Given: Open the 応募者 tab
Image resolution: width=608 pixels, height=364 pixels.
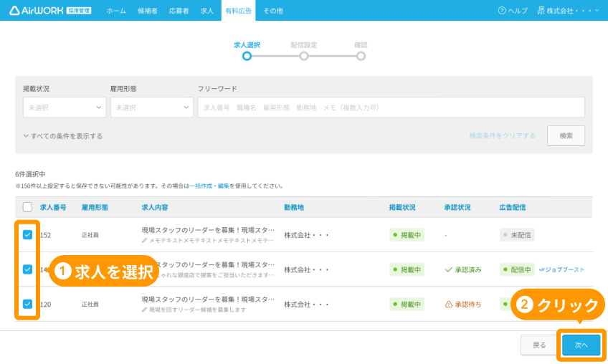Looking at the screenshot, I should pos(179,11).
